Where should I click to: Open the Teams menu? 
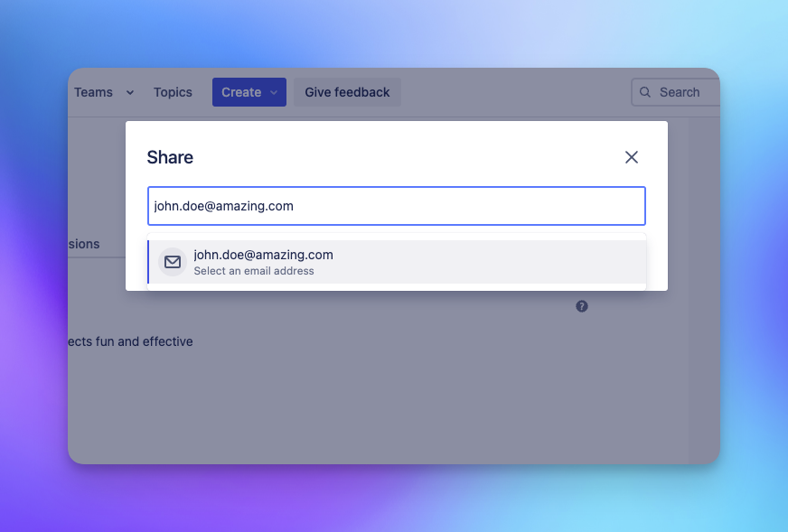point(94,91)
